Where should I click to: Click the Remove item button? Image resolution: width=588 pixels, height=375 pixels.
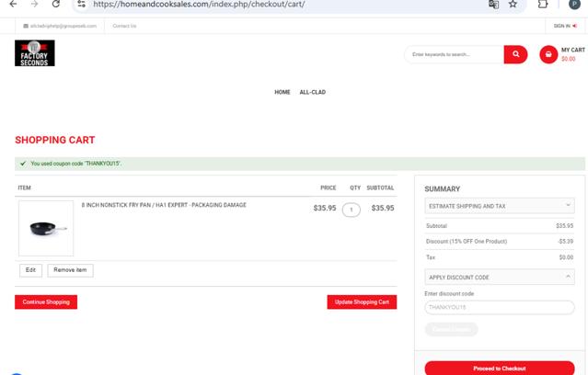(70, 270)
